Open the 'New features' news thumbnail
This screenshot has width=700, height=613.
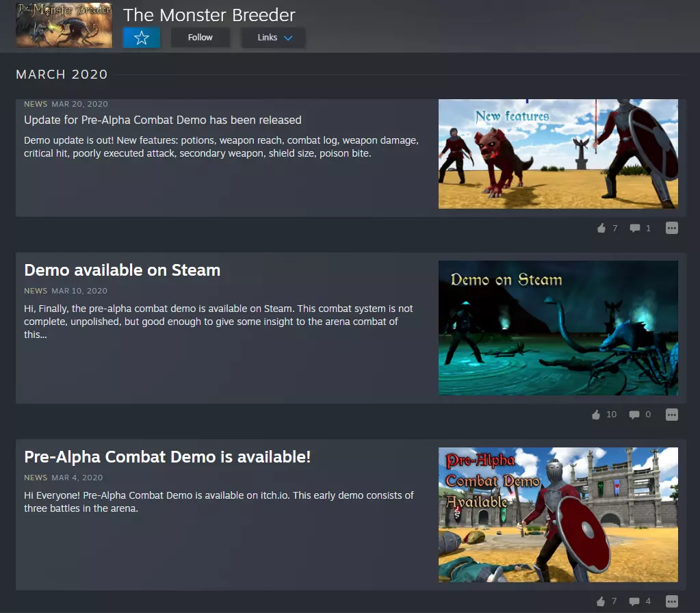pos(558,154)
